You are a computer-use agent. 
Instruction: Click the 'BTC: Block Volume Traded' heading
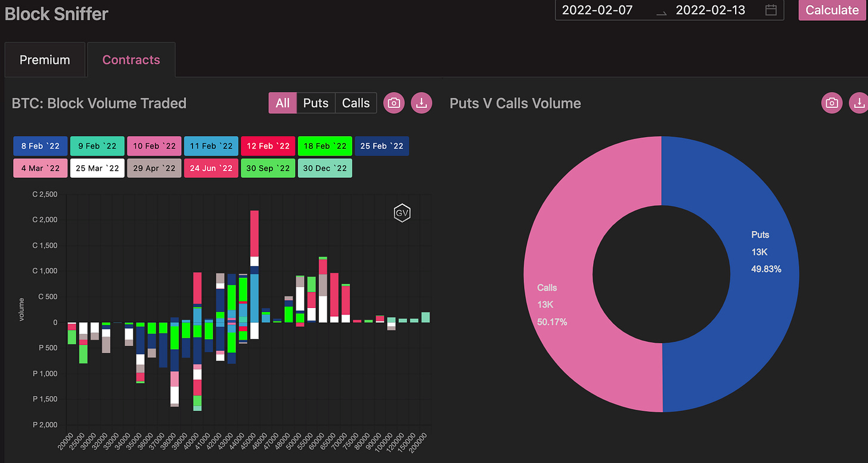coord(99,103)
